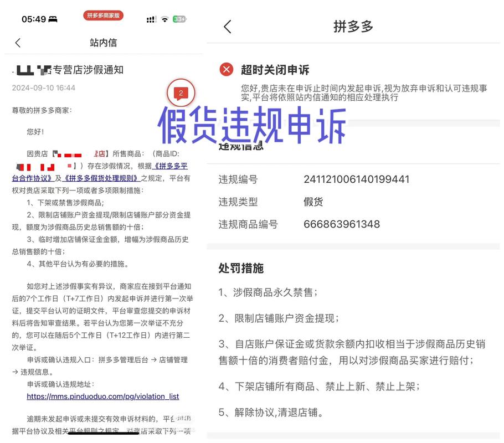Select the 违规类型 value 假货

[x=313, y=202]
